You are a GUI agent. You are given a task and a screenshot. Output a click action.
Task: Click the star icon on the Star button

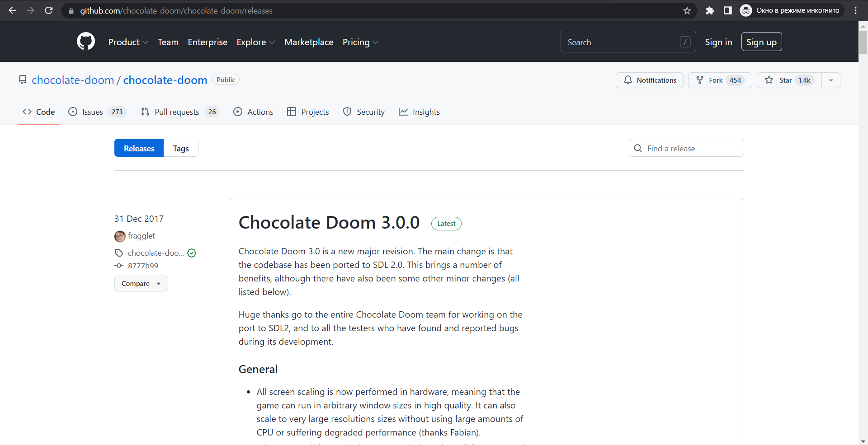[x=770, y=80]
